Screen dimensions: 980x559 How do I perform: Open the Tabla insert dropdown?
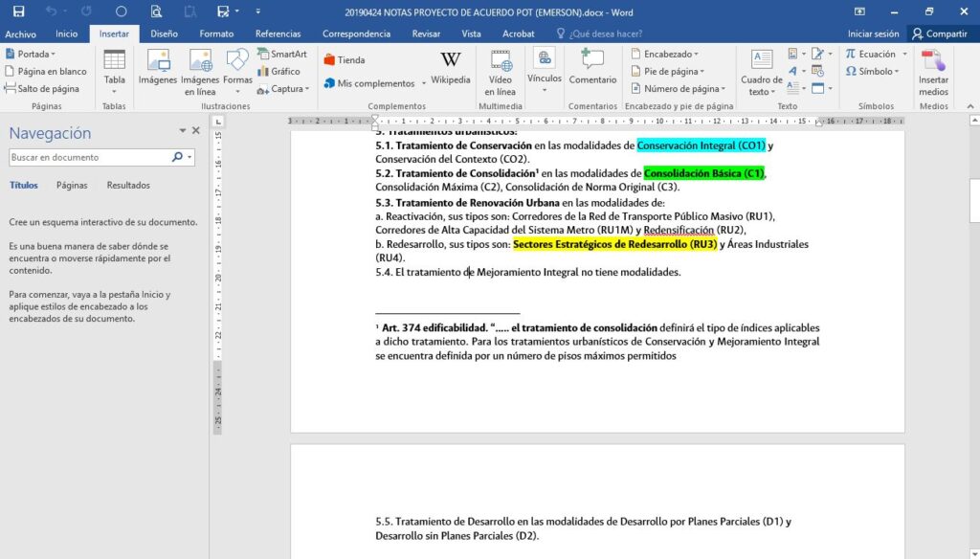(x=115, y=72)
